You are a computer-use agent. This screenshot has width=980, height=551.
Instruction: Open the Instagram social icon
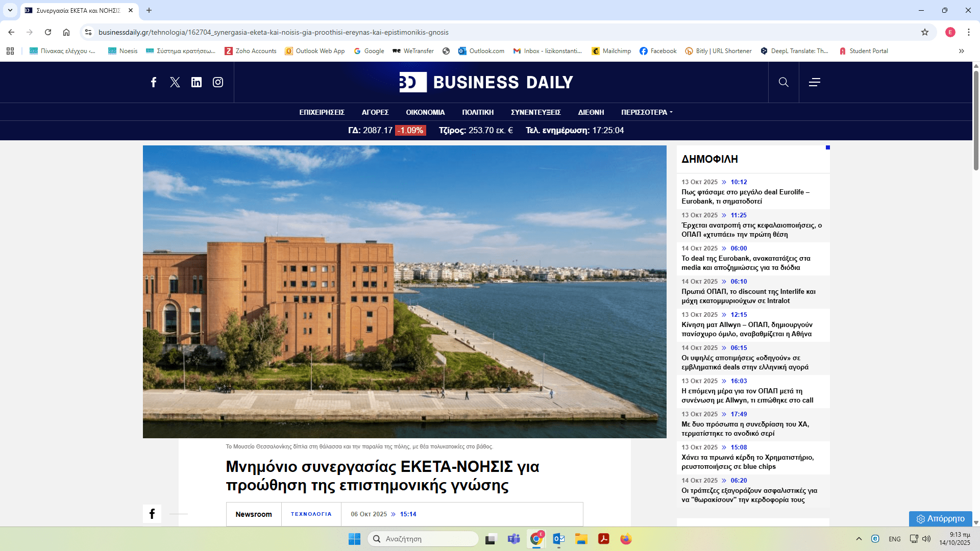(x=218, y=82)
